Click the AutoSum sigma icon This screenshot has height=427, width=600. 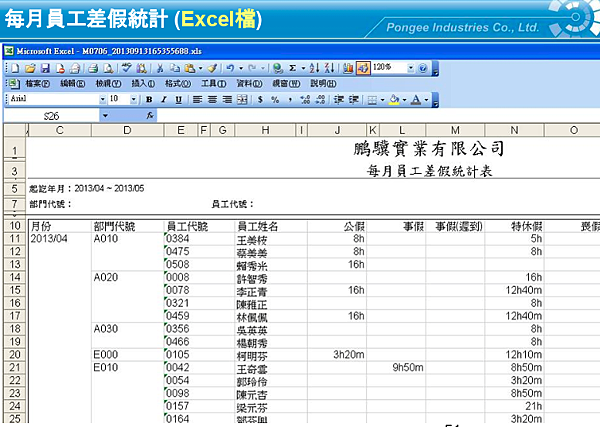(293, 68)
